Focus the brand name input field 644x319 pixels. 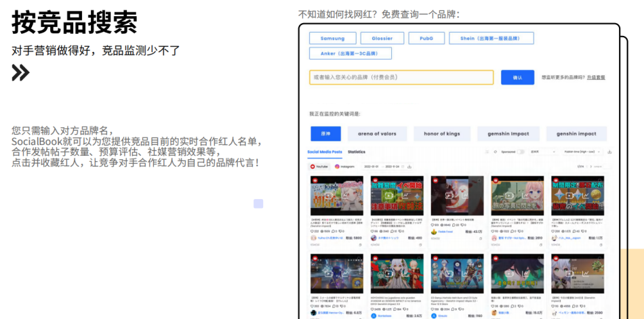pos(401,77)
